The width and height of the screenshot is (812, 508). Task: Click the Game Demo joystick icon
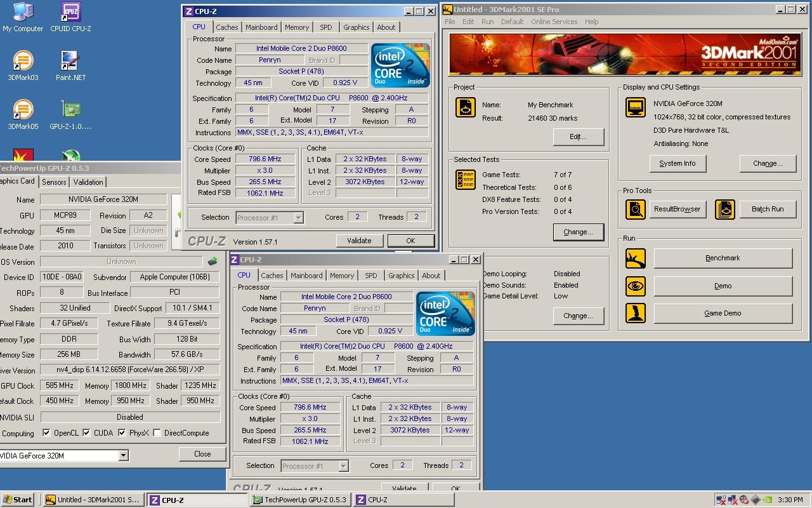635,313
